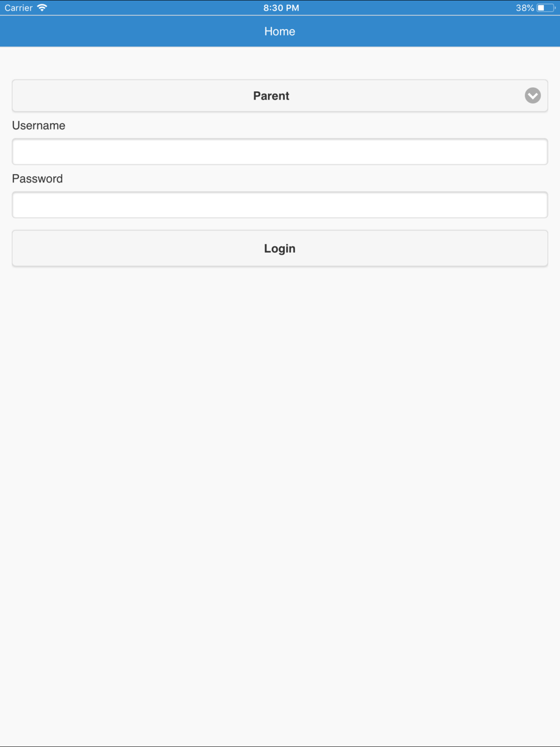Click the Login button
Image resolution: width=560 pixels, height=747 pixels.
click(280, 248)
